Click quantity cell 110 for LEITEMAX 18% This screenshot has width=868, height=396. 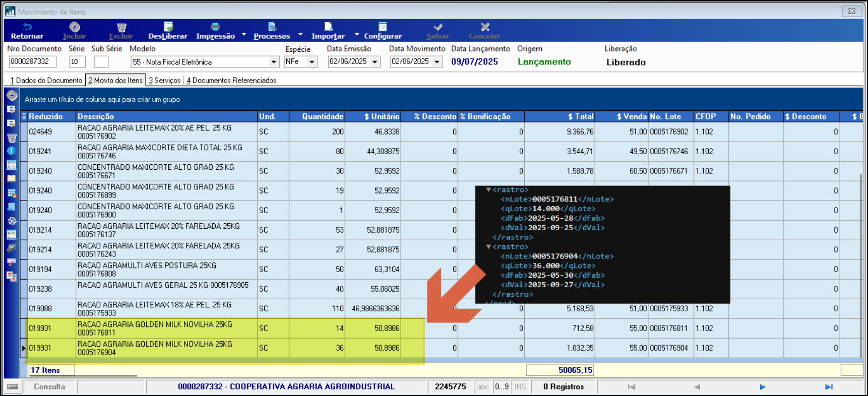pyautogui.click(x=317, y=309)
